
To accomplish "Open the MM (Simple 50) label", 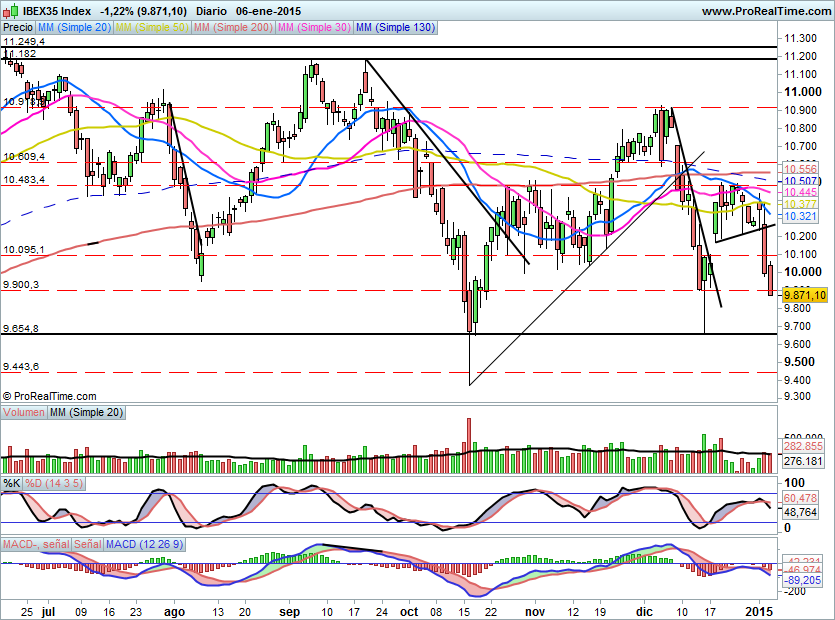I will tap(152, 27).
